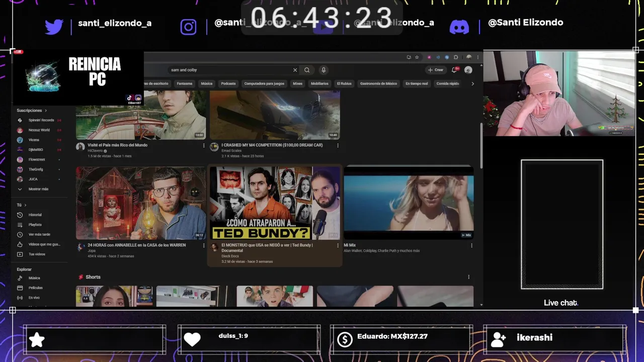644x362 pixels.
Task: Click 'El MONSTRUO que USA se NEGÓ' title
Action: (x=267, y=247)
